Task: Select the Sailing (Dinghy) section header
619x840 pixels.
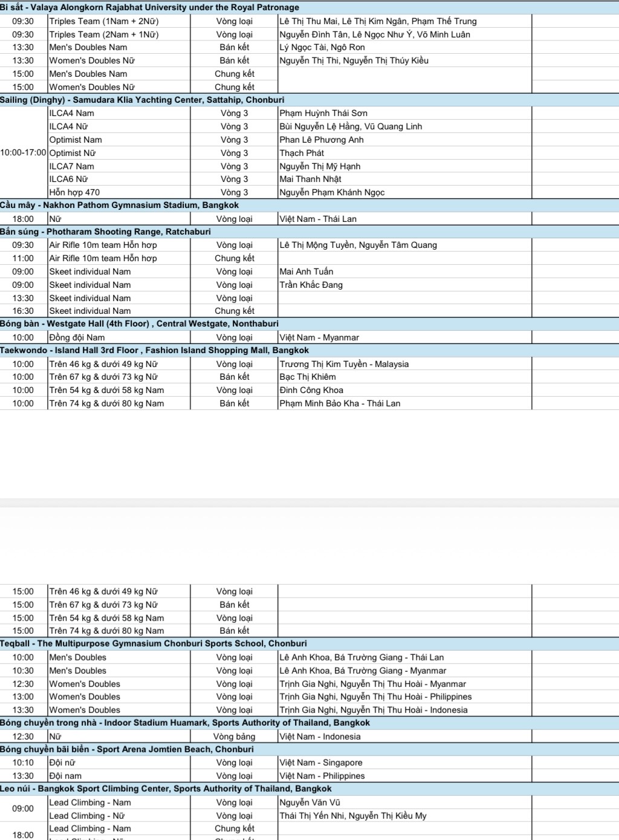Action: [142, 100]
